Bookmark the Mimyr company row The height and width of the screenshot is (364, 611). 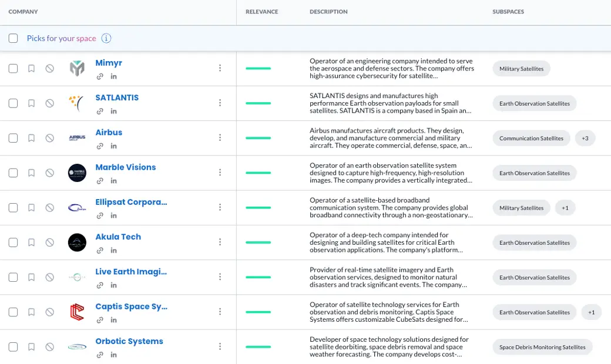click(x=32, y=69)
